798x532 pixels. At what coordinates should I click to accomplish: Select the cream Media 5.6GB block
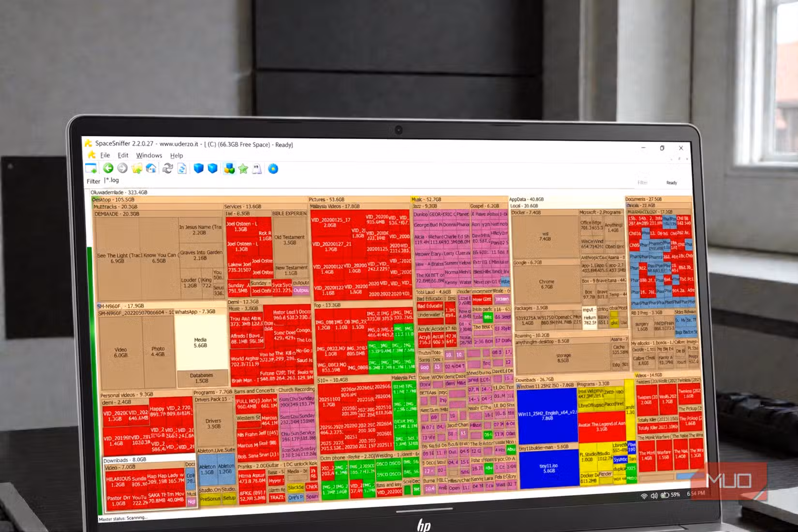(x=200, y=342)
